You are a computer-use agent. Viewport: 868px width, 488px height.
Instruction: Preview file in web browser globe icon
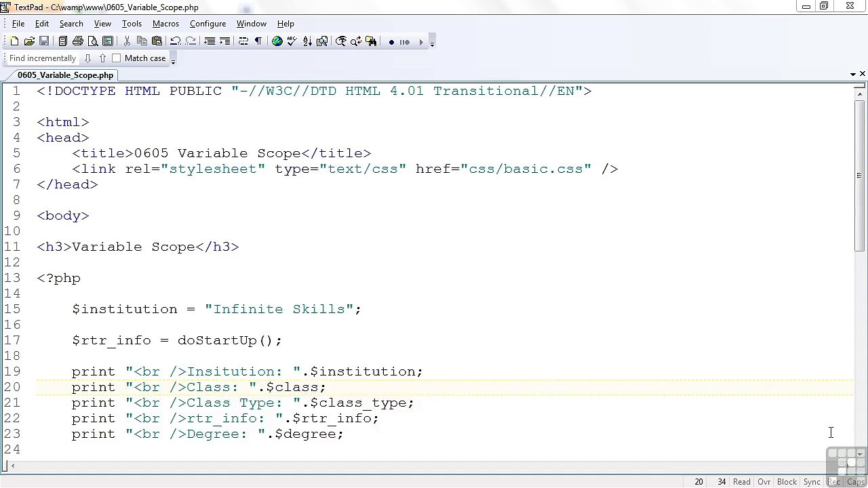[277, 41]
